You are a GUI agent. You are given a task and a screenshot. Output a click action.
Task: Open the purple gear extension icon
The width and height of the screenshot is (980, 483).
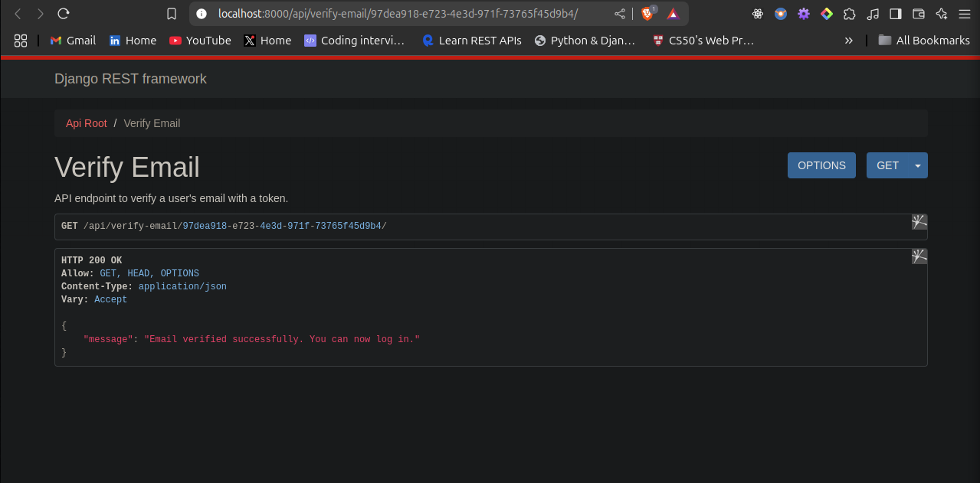coord(804,14)
